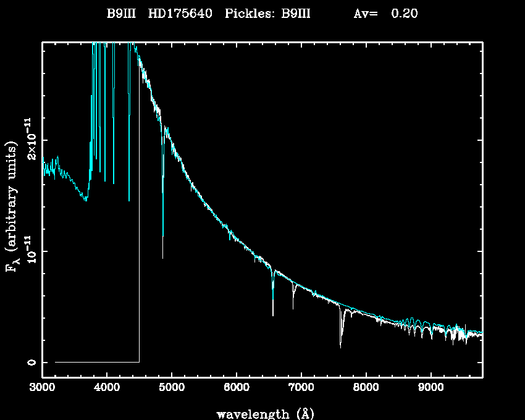
Task: Select the absorption line bottom near 6560 Å
Action: point(273,314)
